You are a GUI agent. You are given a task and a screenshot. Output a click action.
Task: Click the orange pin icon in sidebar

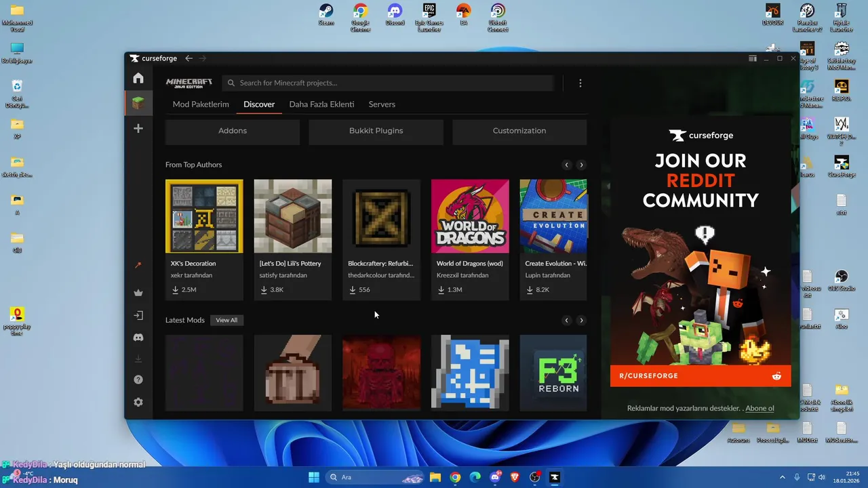click(x=138, y=266)
